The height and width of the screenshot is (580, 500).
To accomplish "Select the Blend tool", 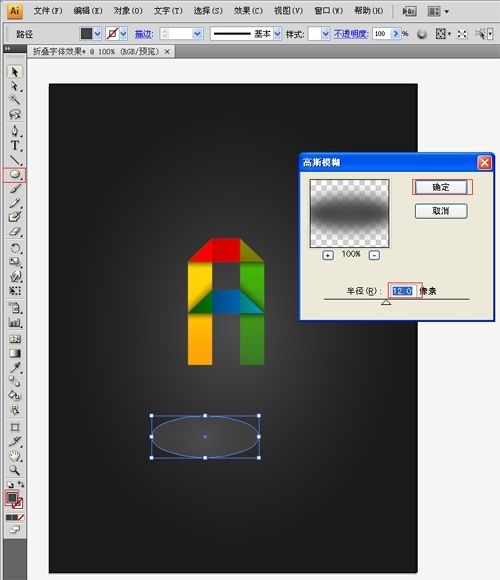I will 14,381.
